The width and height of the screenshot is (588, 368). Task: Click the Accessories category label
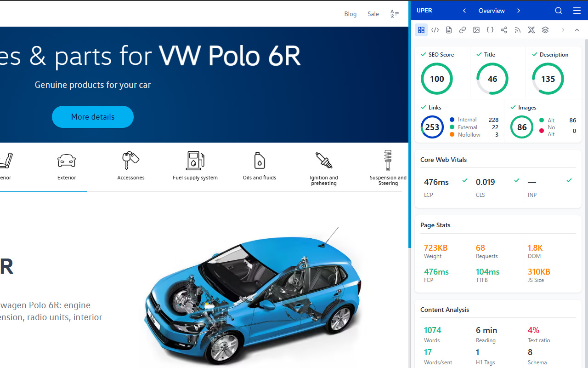click(x=131, y=178)
